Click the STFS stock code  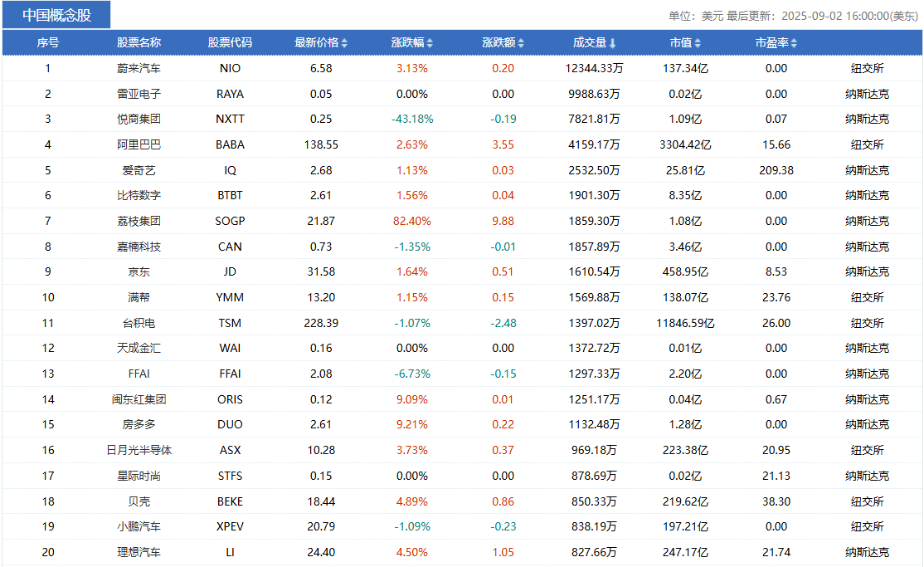coord(230,476)
